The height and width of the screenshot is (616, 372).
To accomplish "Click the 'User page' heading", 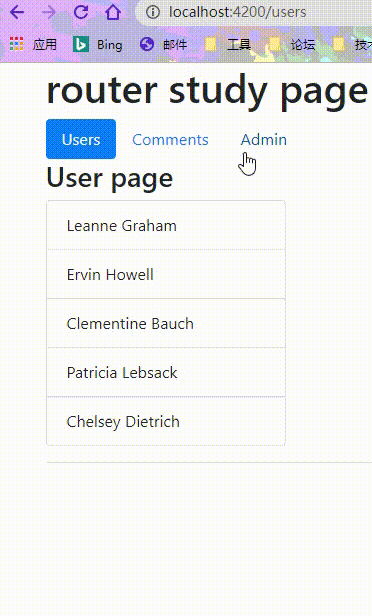I will tap(110, 179).
